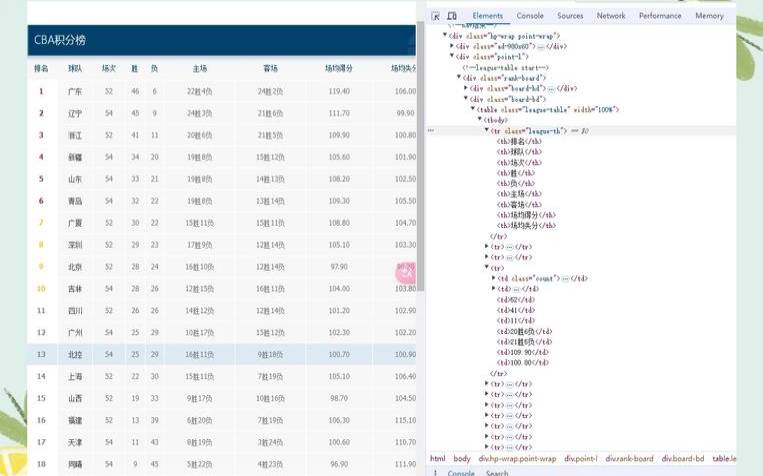Click the ellipsis inside the collapsed board-hd div
This screenshot has width=763, height=476.
tap(549, 88)
